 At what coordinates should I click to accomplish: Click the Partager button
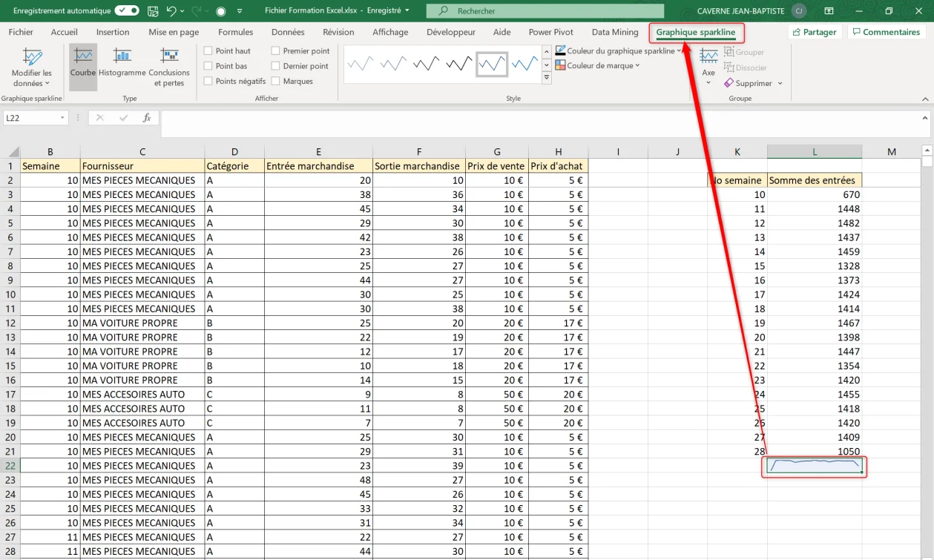point(814,32)
